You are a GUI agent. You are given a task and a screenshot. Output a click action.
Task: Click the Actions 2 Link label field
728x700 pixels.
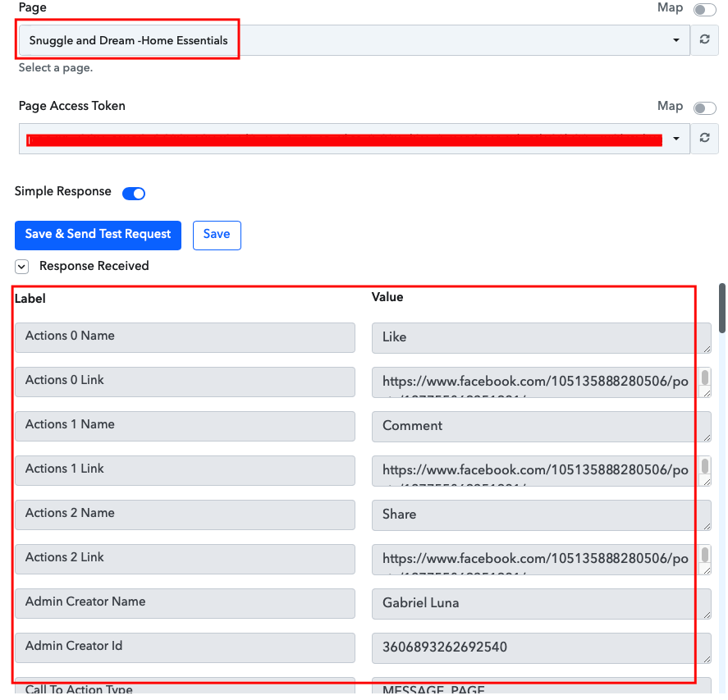(x=185, y=560)
